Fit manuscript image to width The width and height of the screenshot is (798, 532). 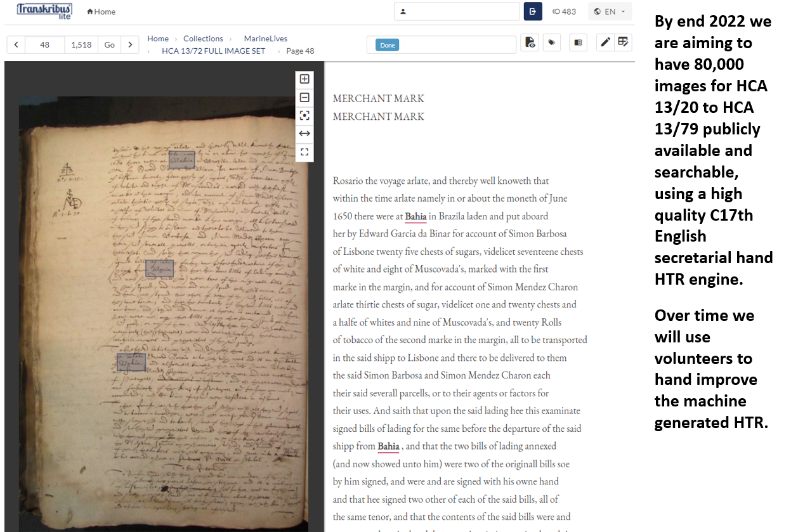[304, 134]
